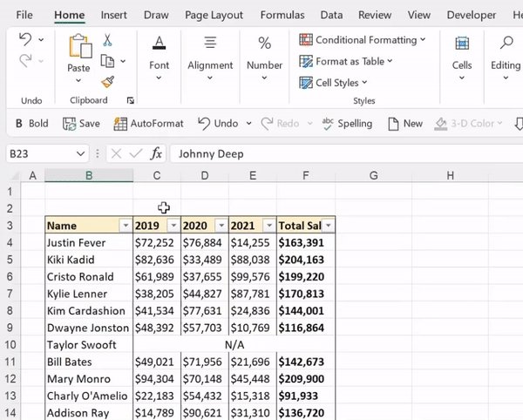Click the Undo arrow icon in ribbon

pyautogui.click(x=25, y=39)
